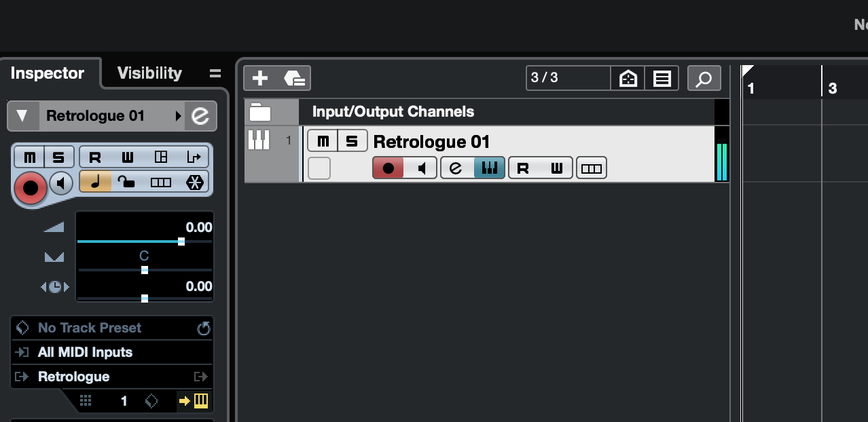Screen dimensions: 868x422
Task: Click the empty square box on track row
Action: tap(319, 168)
